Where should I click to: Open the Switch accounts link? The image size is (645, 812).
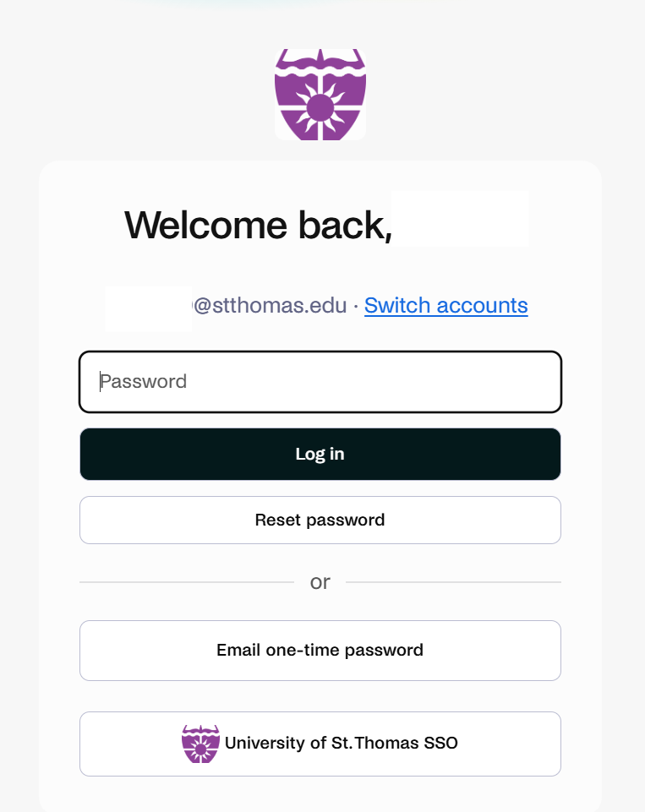pyautogui.click(x=446, y=306)
